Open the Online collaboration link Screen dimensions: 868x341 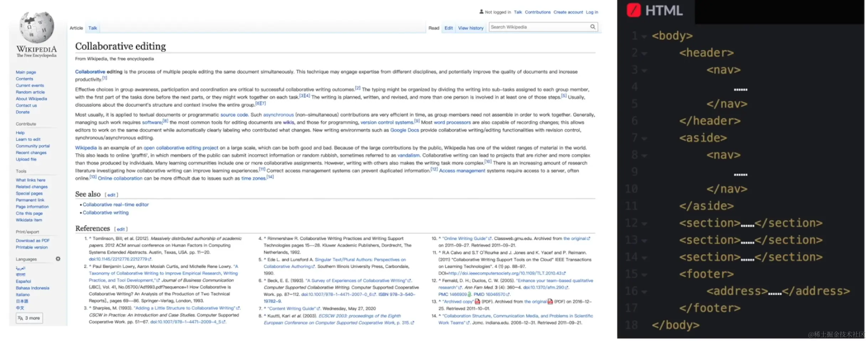coord(120,178)
